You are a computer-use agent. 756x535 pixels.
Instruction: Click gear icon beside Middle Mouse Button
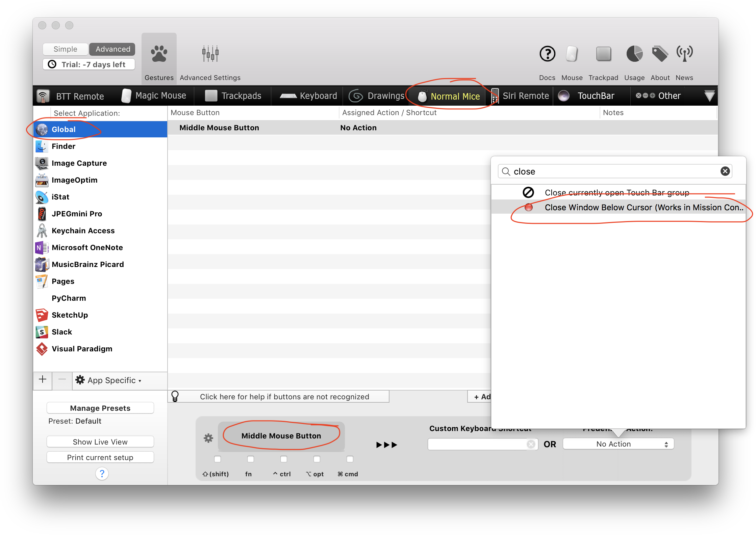208,438
